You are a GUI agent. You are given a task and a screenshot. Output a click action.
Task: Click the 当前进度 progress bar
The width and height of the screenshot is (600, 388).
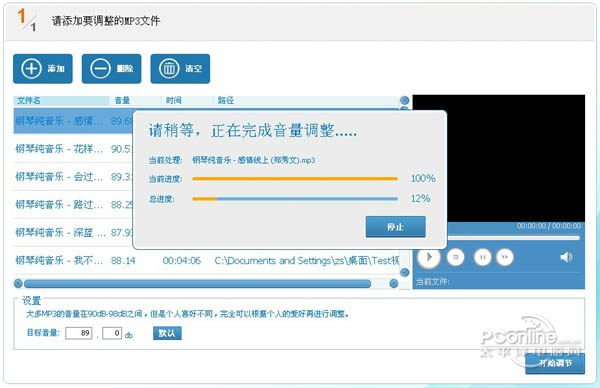(295, 179)
